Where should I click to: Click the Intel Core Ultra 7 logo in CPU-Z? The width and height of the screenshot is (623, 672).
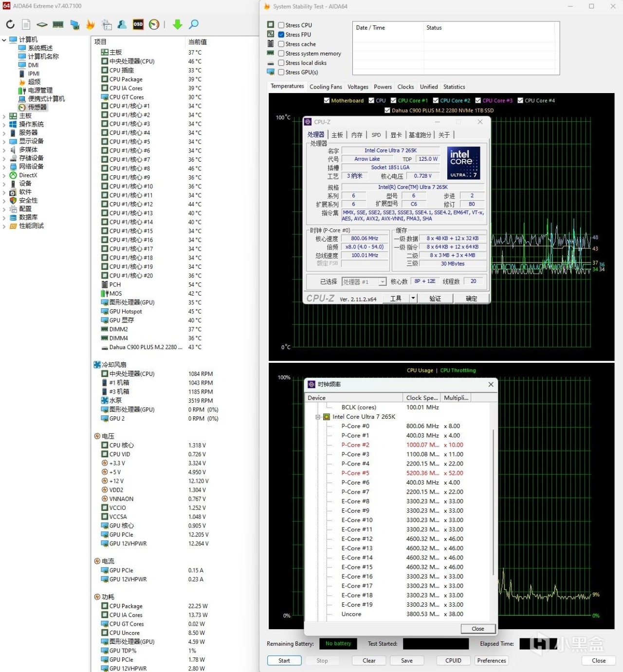click(463, 163)
